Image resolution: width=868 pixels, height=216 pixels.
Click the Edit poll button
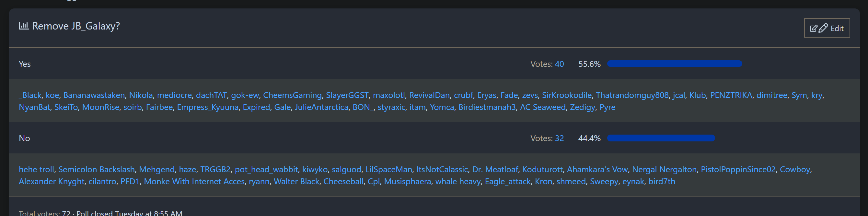click(827, 28)
